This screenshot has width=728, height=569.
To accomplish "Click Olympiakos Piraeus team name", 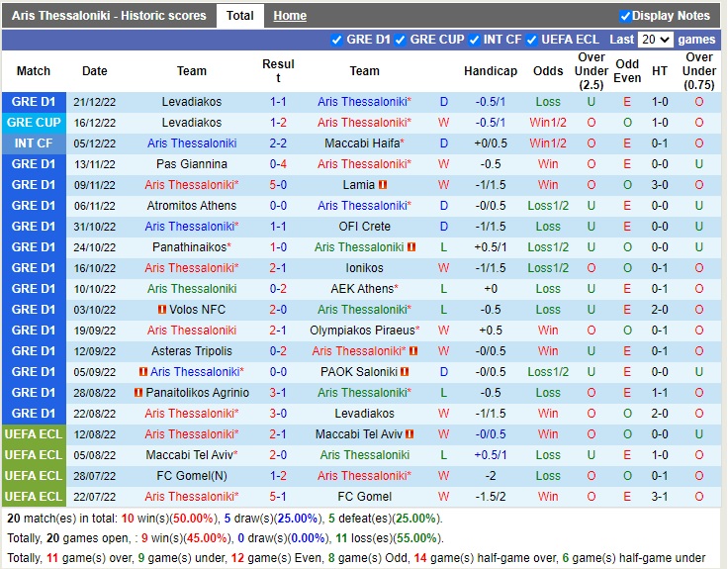I will (x=364, y=331).
